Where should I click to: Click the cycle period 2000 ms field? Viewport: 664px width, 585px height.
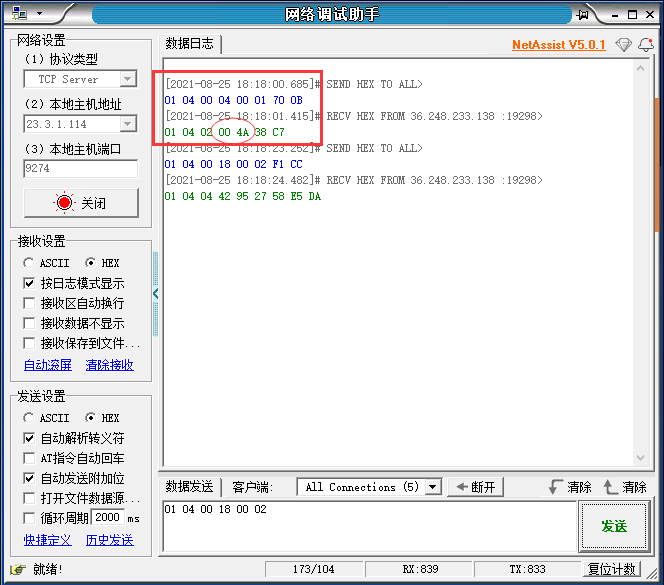coord(108,518)
